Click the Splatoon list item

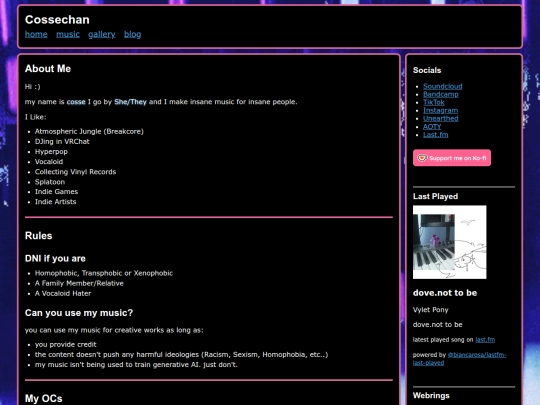click(50, 182)
